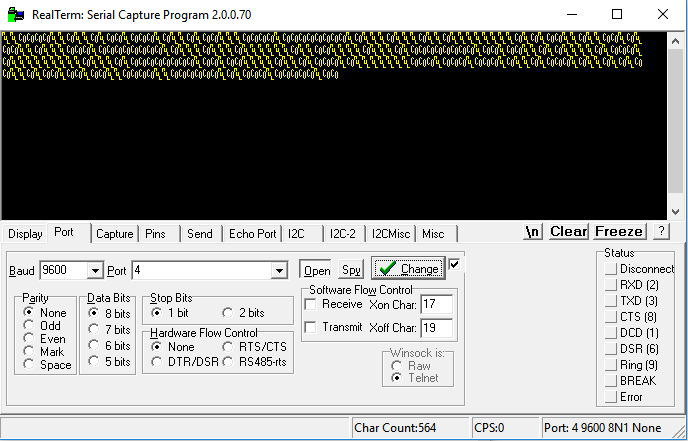Switch to the Capture tab
688x441 pixels.
114,234
